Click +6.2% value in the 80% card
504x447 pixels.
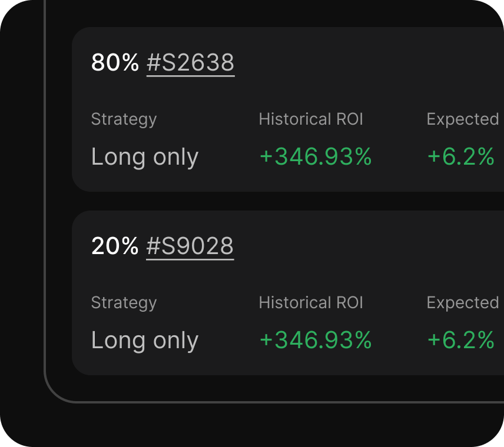460,157
